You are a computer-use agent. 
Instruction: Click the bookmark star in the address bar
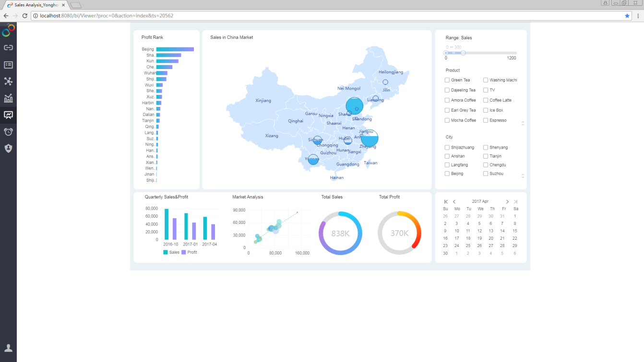tap(627, 16)
